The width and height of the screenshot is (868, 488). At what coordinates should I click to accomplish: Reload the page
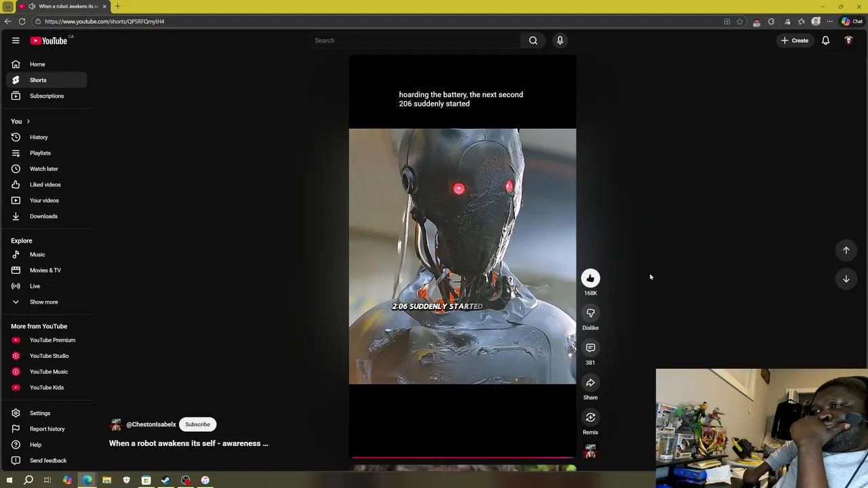22,22
